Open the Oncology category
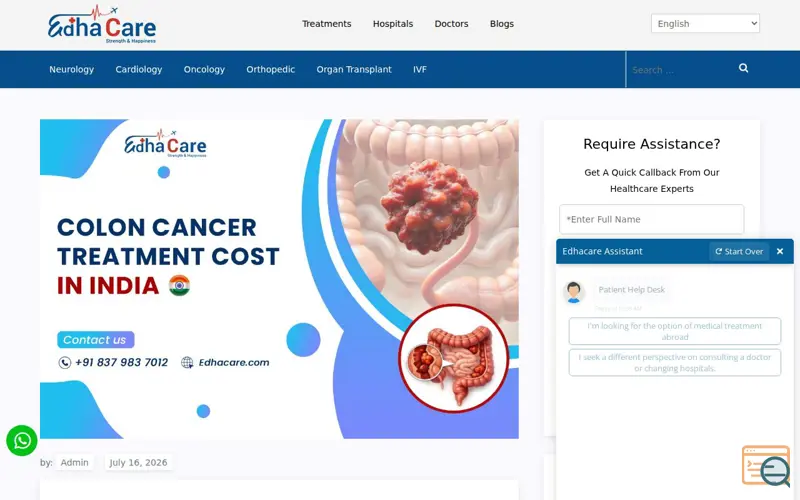The image size is (800, 500). (x=204, y=69)
